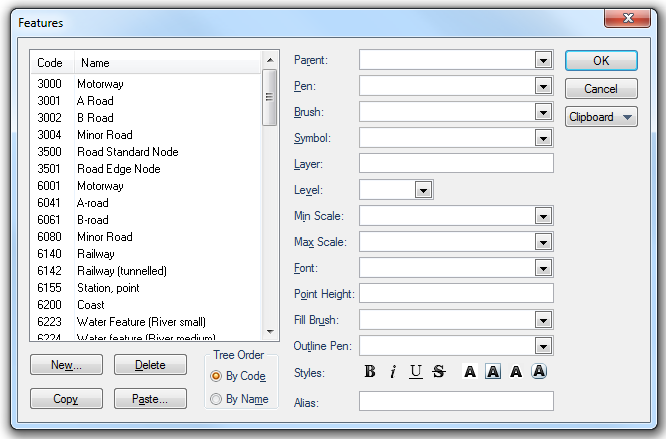Open the Level dropdown

422,190
